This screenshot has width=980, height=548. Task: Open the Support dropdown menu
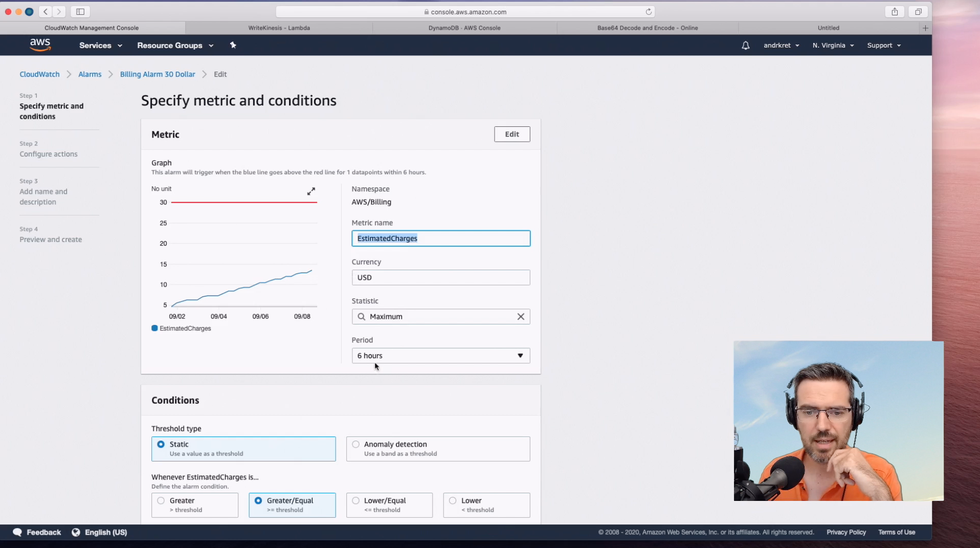(x=884, y=46)
